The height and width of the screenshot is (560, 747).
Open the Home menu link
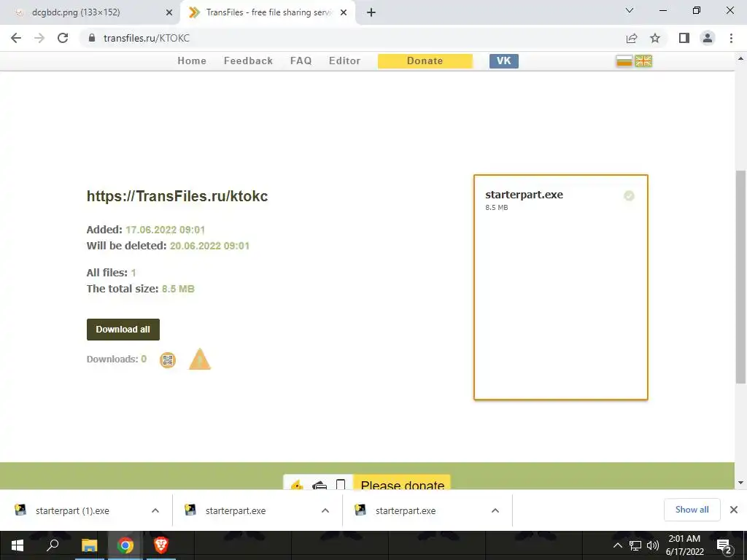pos(192,61)
